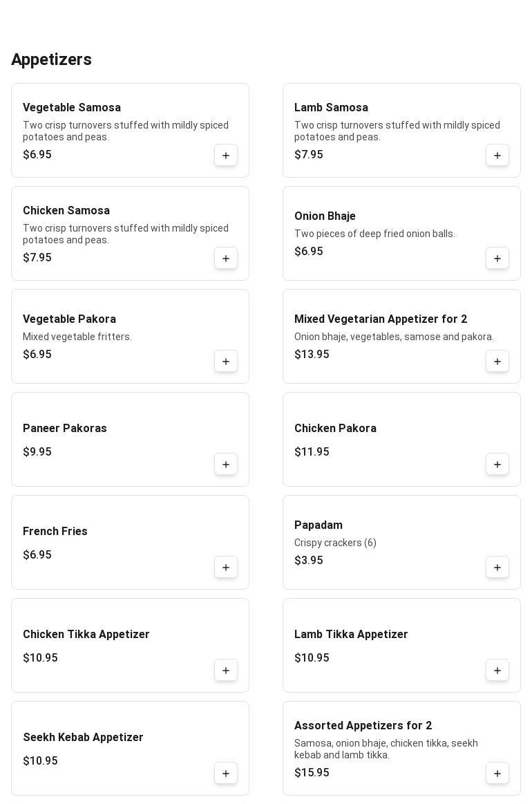The image size is (532, 804).
Task: Add Lamb Samosa with plus icon
Action: [x=497, y=156]
